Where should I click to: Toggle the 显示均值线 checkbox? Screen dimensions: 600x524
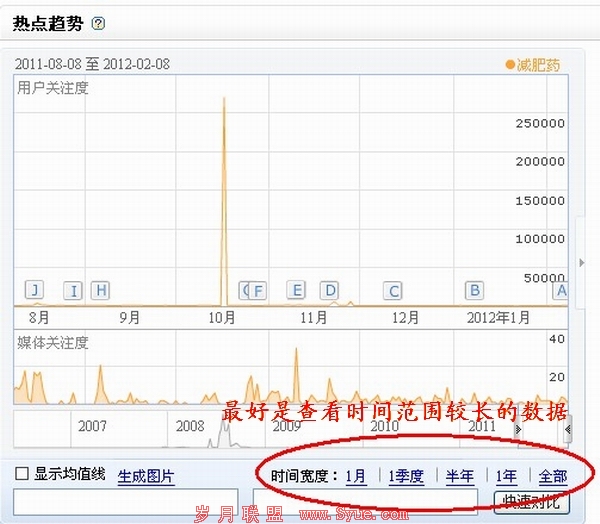[22, 474]
